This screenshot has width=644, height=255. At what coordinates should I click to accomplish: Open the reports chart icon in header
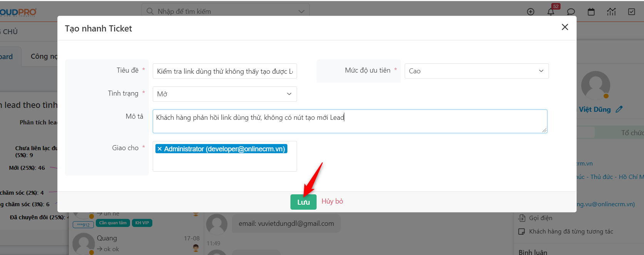tap(611, 12)
